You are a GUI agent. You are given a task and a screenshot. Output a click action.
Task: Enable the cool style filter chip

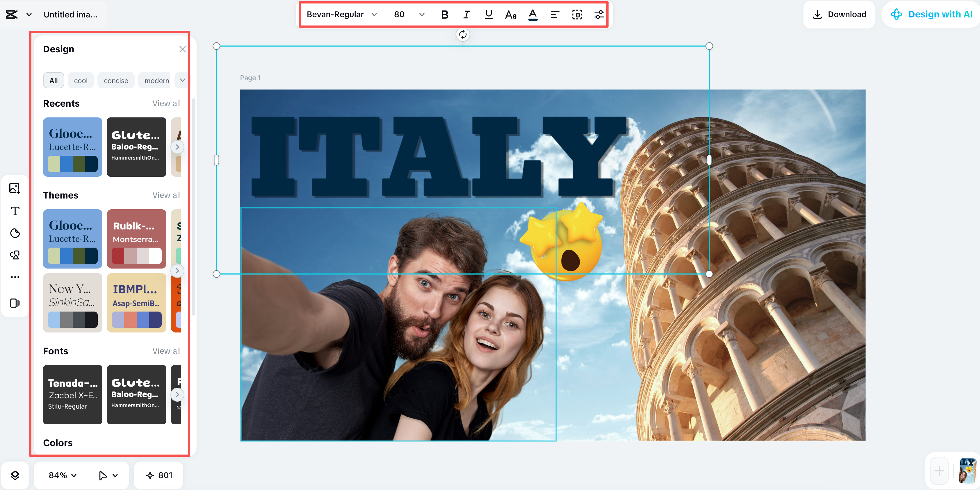[x=80, y=80]
